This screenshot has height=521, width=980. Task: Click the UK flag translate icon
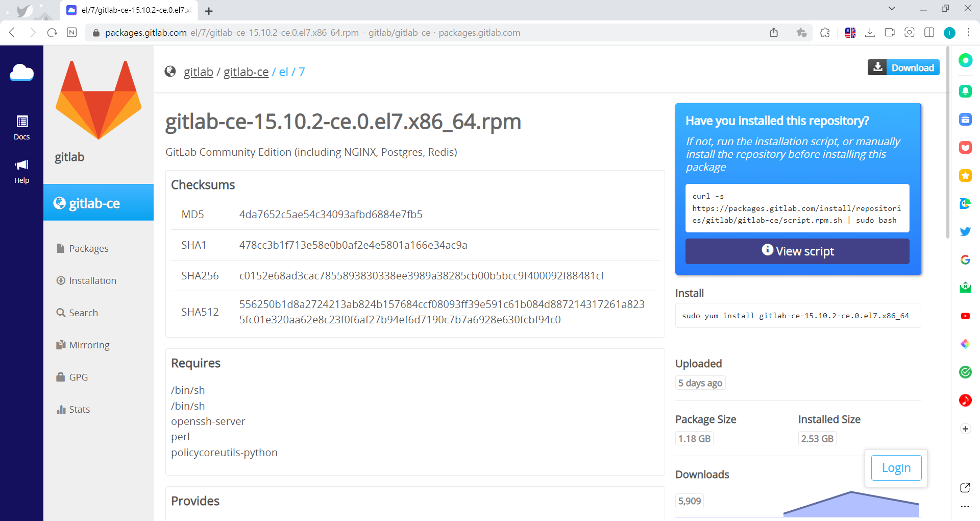(850, 33)
